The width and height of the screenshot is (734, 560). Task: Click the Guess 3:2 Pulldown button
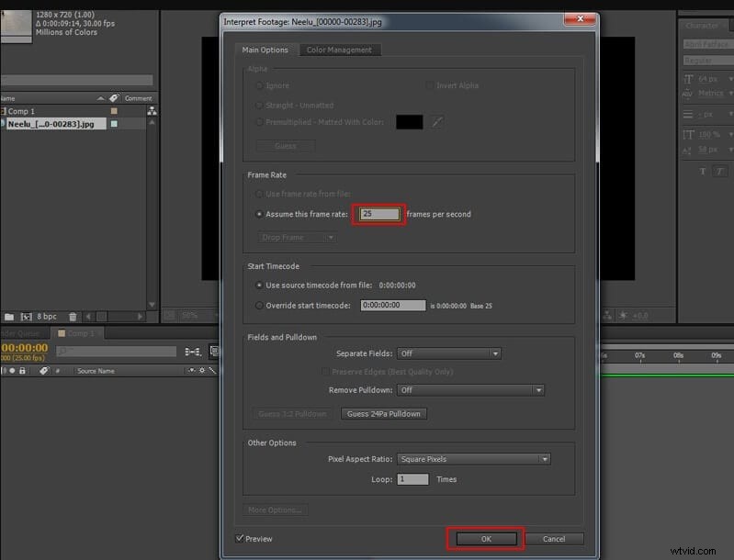292,413
